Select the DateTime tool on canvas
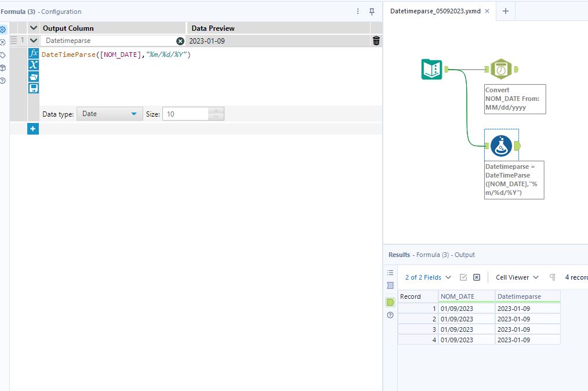The width and height of the screenshot is (588, 391). (501, 69)
